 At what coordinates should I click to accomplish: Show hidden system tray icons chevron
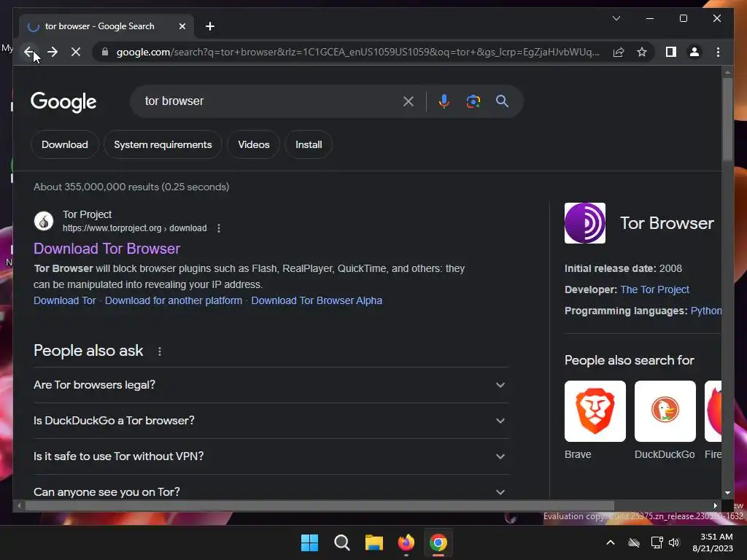611,542
